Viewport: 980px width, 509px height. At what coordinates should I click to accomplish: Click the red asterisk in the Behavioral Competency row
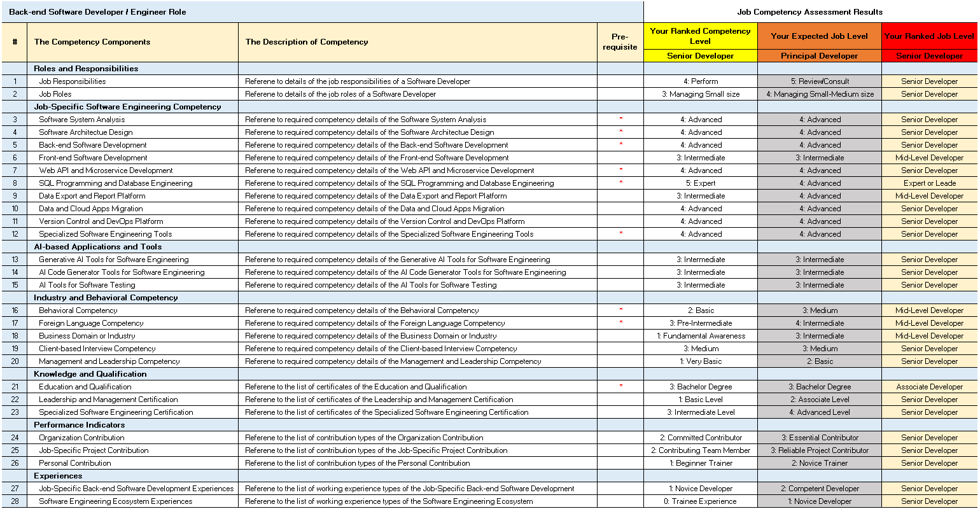[x=620, y=310]
